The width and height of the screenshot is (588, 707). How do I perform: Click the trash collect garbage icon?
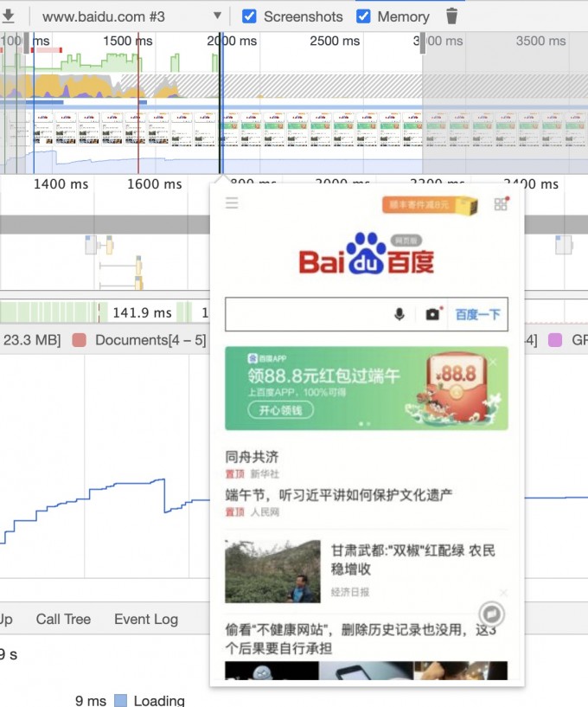(451, 16)
